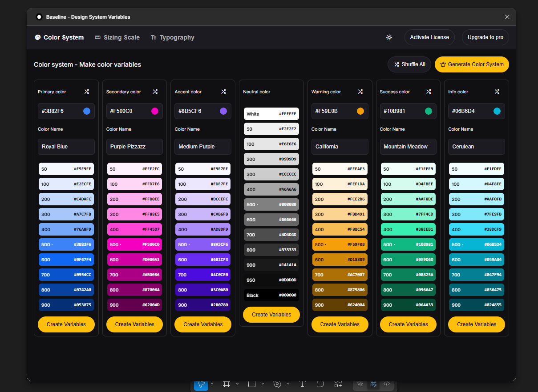Switch to the Sizing Scale tab
Image resolution: width=538 pixels, height=392 pixels.
tap(117, 38)
